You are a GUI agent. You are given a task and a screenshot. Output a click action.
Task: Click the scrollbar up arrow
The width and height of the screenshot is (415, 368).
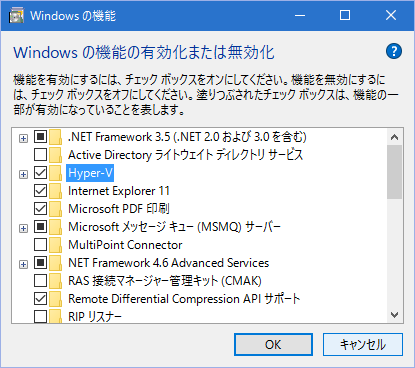(x=395, y=137)
